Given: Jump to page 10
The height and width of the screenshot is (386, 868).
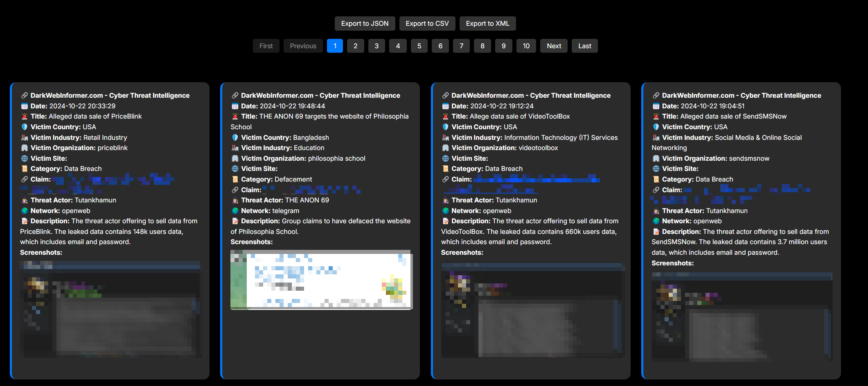Looking at the screenshot, I should point(526,46).
